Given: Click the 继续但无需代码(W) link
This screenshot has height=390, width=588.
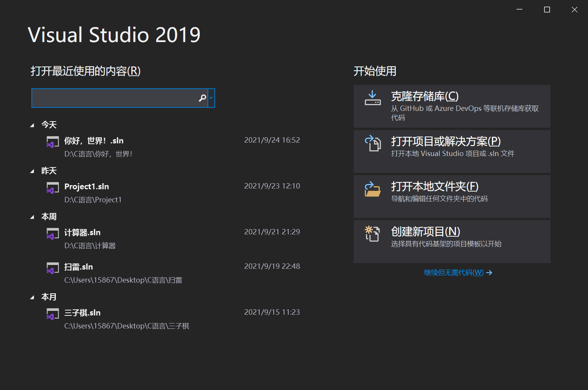Looking at the screenshot, I should (454, 273).
